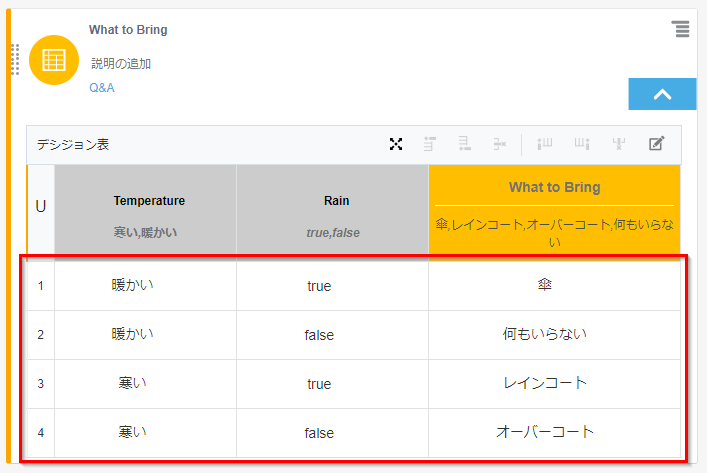Click the U hit policy cell
Image resolution: width=707 pixels, height=473 pixels.
(x=41, y=207)
